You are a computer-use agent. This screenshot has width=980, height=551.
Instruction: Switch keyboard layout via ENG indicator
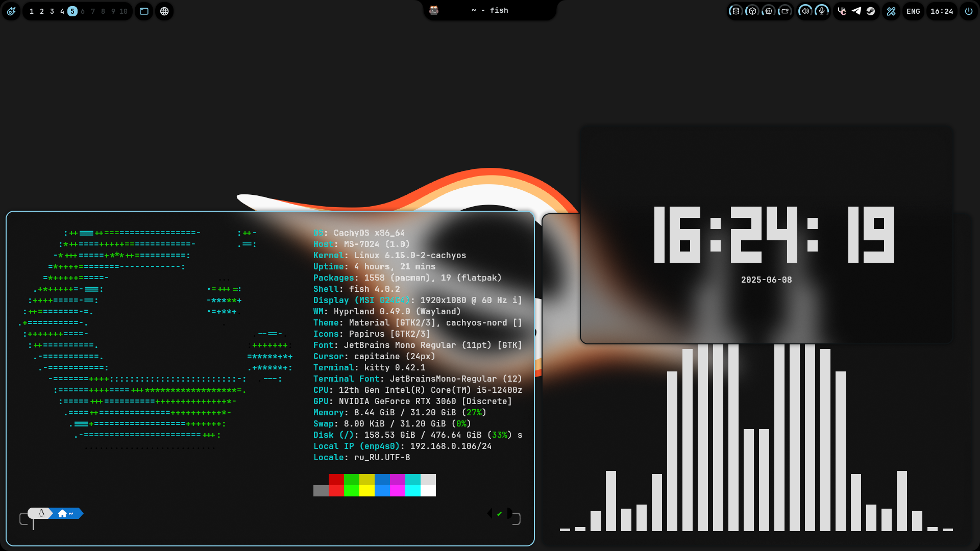point(913,11)
